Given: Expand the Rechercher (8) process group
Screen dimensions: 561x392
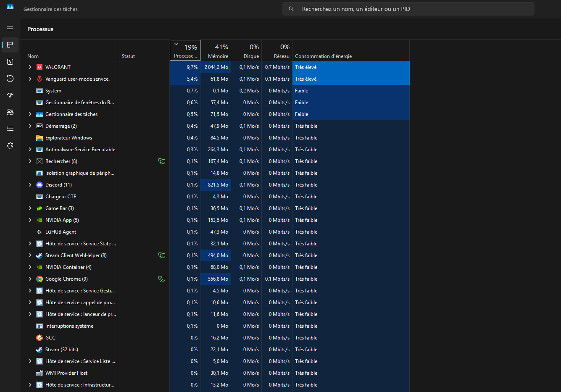Looking at the screenshot, I should point(30,161).
